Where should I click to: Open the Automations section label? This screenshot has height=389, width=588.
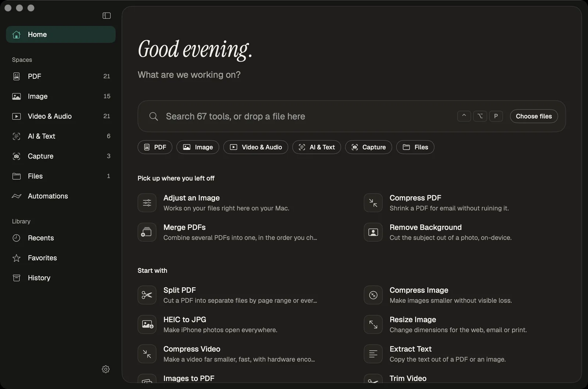[x=48, y=196]
